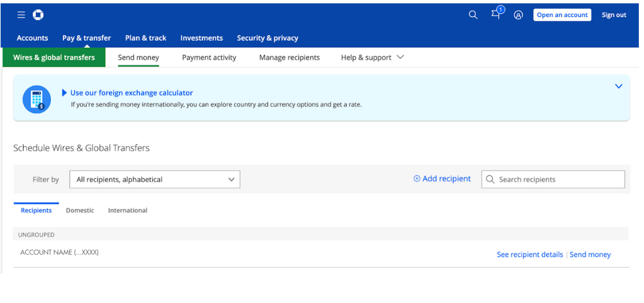Click Add recipient link
The image size is (644, 303).
(442, 179)
